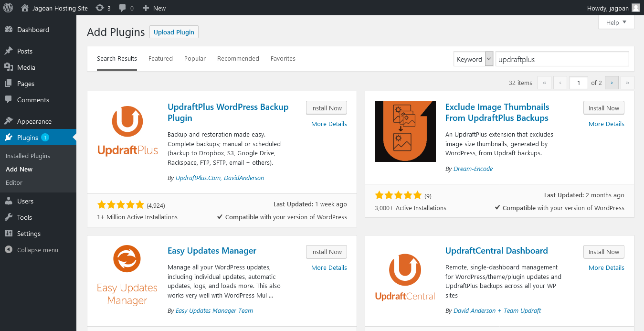Open More Details for Exclude Image Thumbnails
This screenshot has width=644, height=331.
pos(606,124)
